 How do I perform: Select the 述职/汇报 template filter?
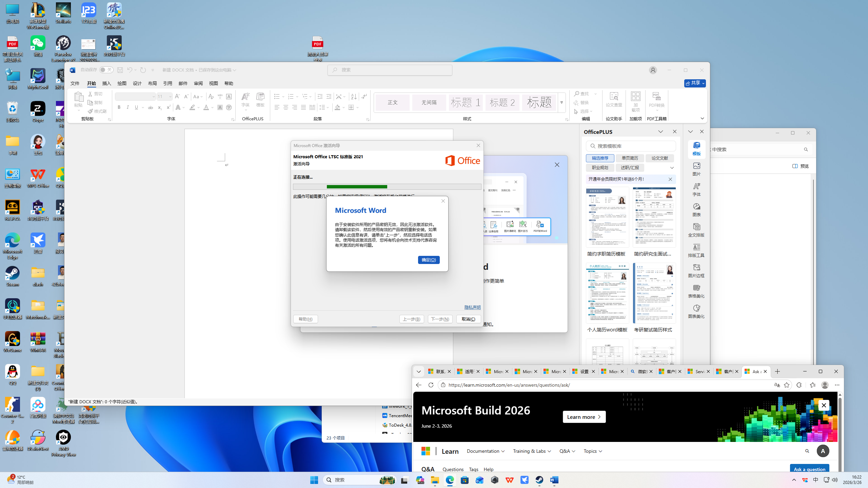[x=630, y=168]
